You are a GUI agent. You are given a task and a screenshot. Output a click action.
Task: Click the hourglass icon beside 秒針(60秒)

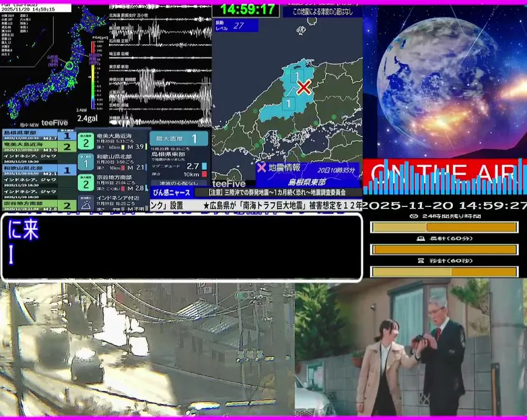(420, 261)
